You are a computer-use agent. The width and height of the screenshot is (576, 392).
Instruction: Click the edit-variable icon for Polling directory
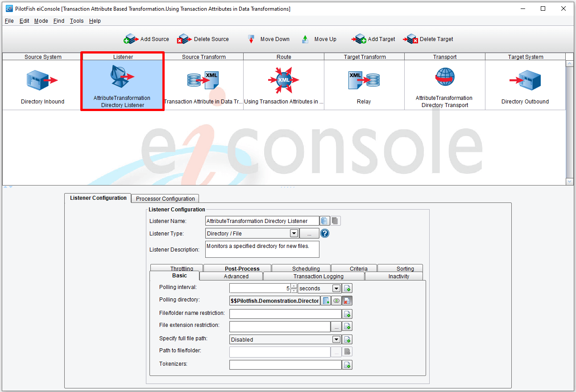[326, 301]
